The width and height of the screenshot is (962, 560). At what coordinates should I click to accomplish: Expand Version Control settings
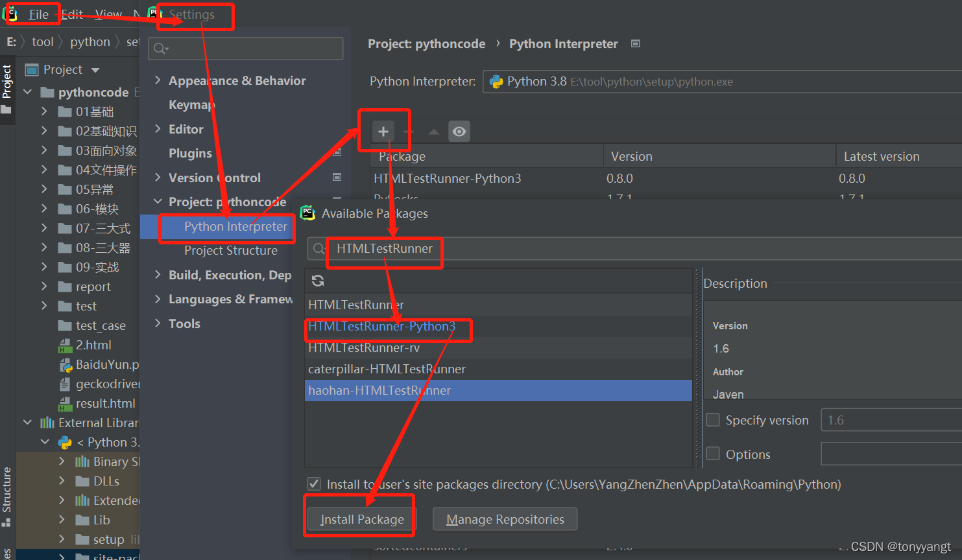(158, 178)
